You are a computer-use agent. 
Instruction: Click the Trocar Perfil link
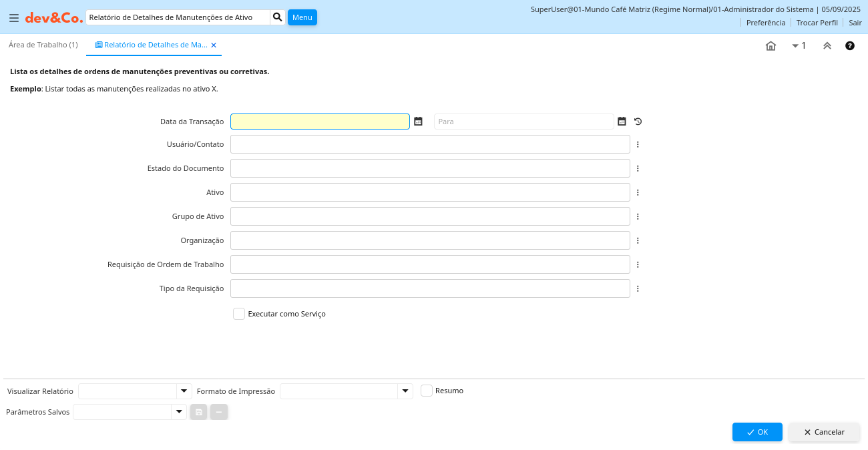(x=817, y=23)
